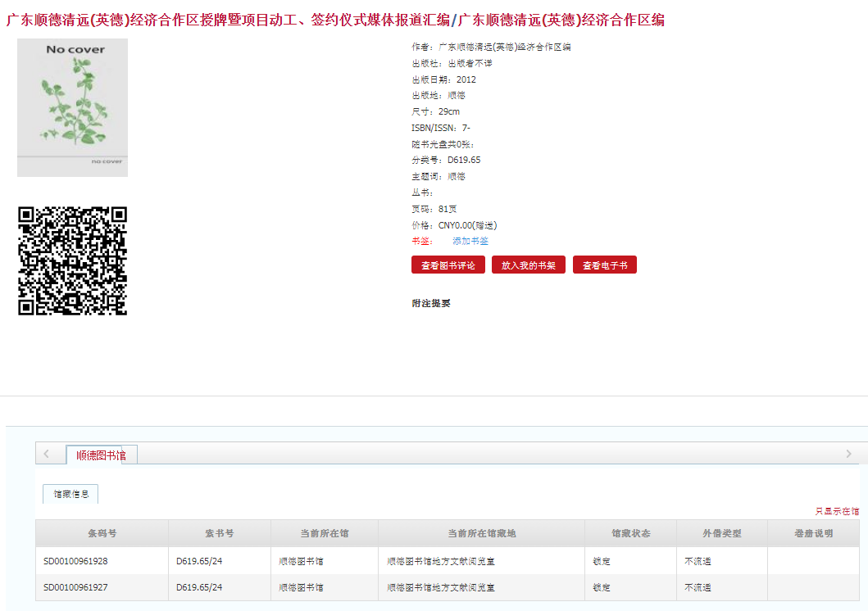The image size is (868, 611).
Task: Click the 卷册说明 column header
Action: pyautogui.click(x=813, y=533)
